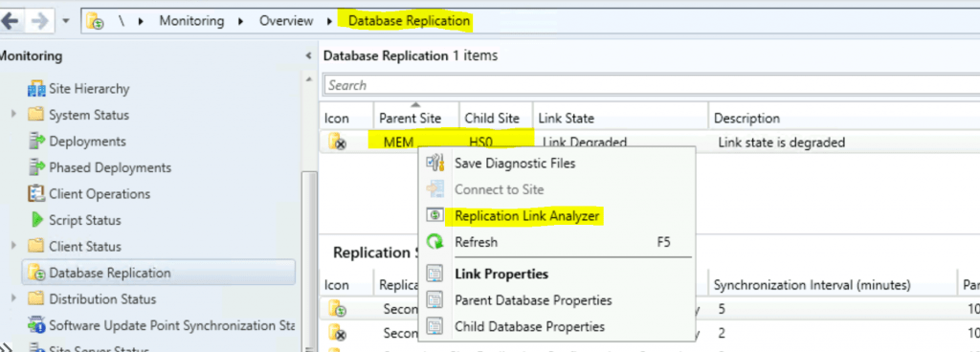
Task: Click 'Link state is degraded' description
Action: tap(782, 143)
